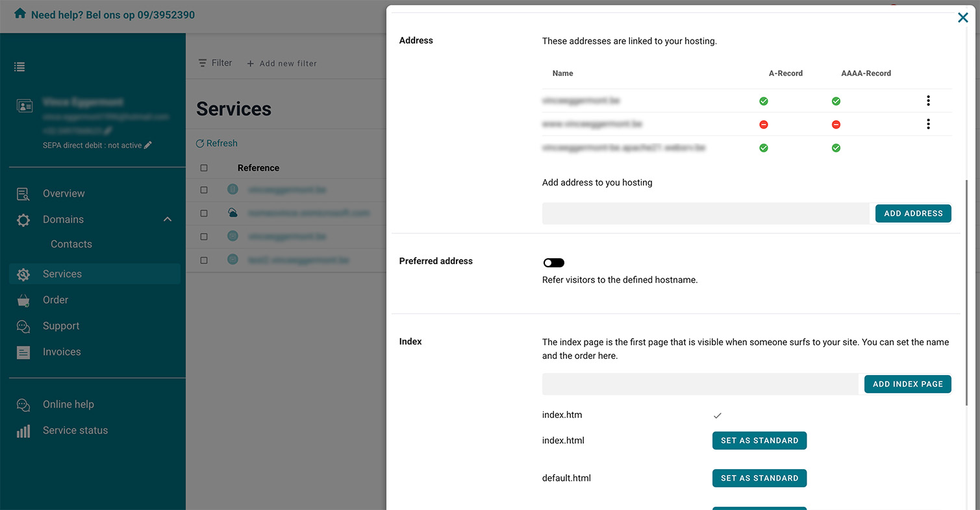Click the Service status bars icon
Image resolution: width=980 pixels, height=510 pixels.
click(x=23, y=431)
